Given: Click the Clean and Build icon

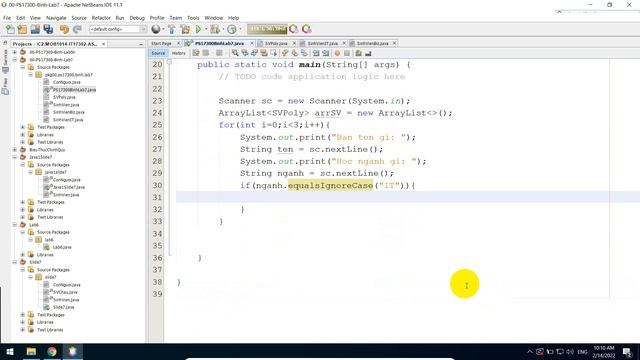Looking at the screenshot, I should 185,29.
